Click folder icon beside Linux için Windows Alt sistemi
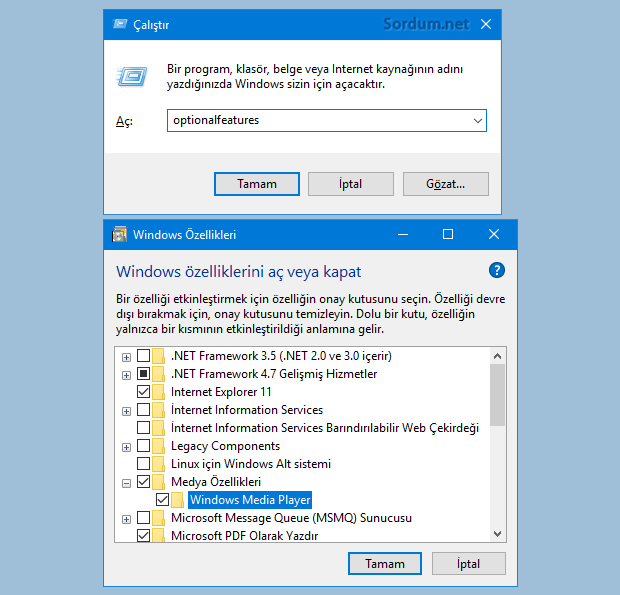Image resolution: width=620 pixels, height=595 pixels. (x=158, y=464)
